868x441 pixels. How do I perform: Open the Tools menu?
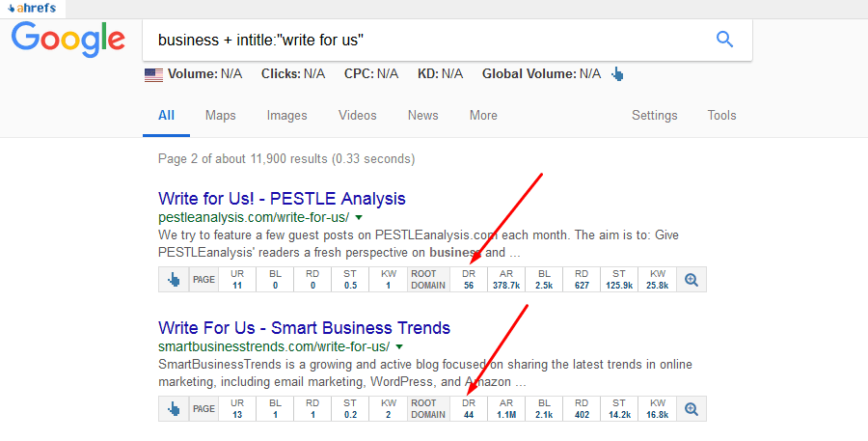click(x=721, y=115)
